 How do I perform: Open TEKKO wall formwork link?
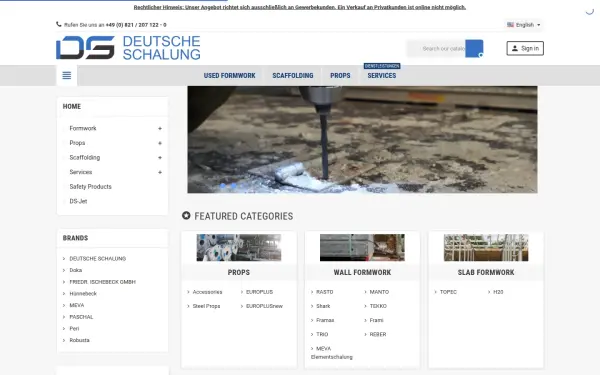378,306
